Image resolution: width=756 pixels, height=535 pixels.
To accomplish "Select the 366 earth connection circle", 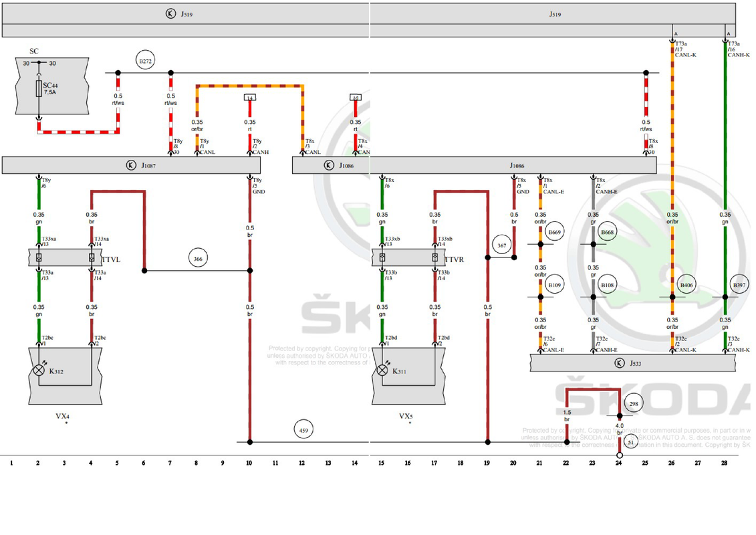I will 198,259.
